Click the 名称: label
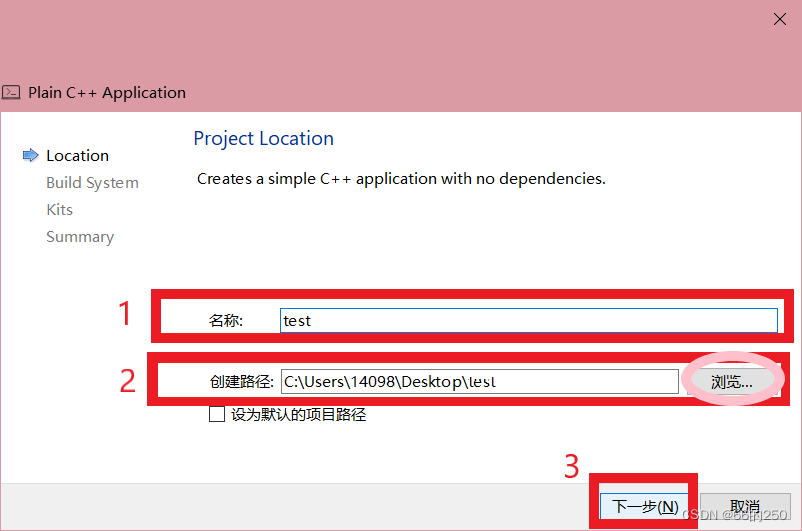This screenshot has width=802, height=531. pyautogui.click(x=226, y=321)
